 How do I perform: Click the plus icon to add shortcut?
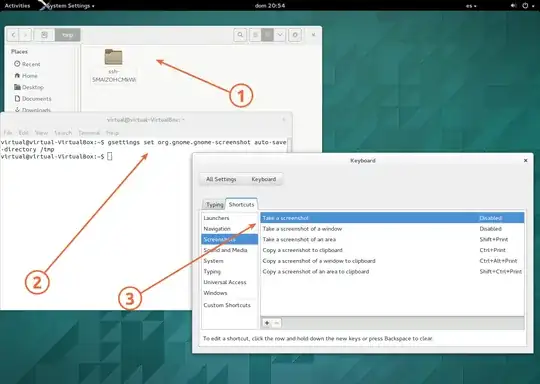[x=267, y=323]
